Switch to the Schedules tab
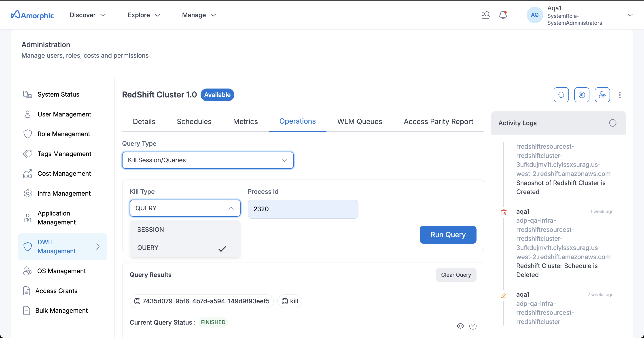Screen dimensions: 644x338 pyautogui.click(x=194, y=122)
